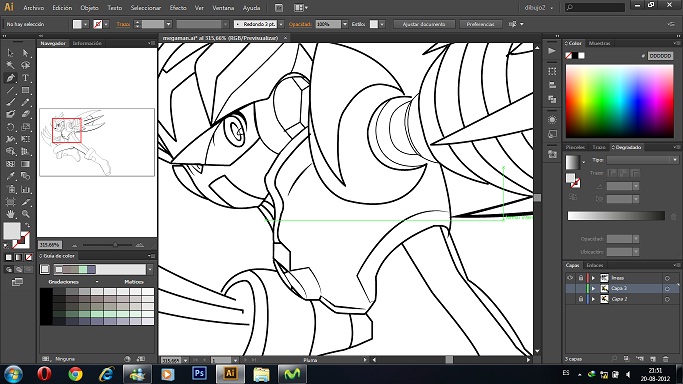Select the Type tool
Screen dimensions: 683x384
pyautogui.click(x=25, y=78)
